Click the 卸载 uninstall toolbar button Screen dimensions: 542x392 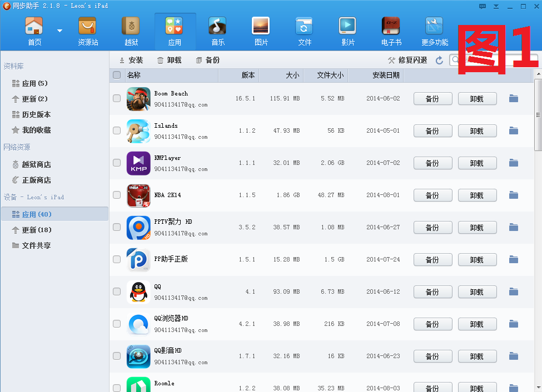[x=170, y=61]
